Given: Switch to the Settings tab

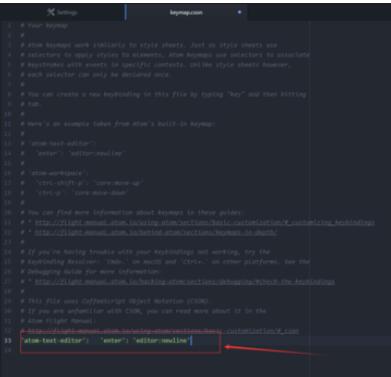Looking at the screenshot, I should (x=62, y=12).
